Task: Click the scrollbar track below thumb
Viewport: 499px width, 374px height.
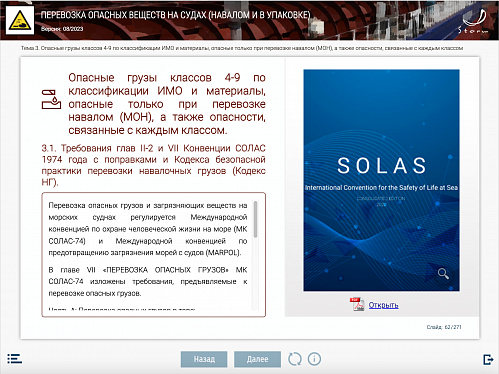Action: coord(255,273)
